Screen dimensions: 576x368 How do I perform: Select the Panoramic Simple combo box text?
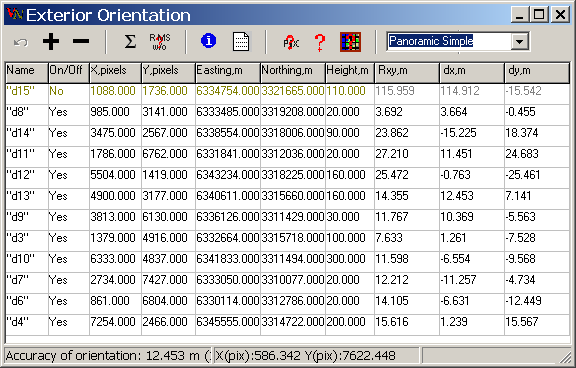431,41
